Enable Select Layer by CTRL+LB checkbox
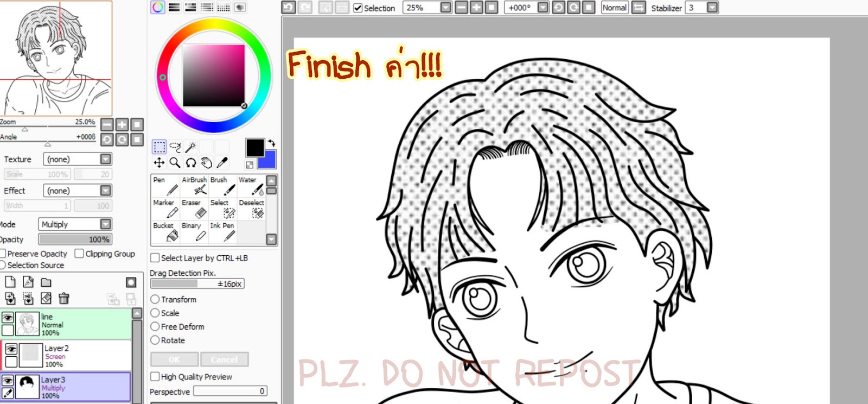Viewport: 868px width, 404px height. [x=155, y=258]
